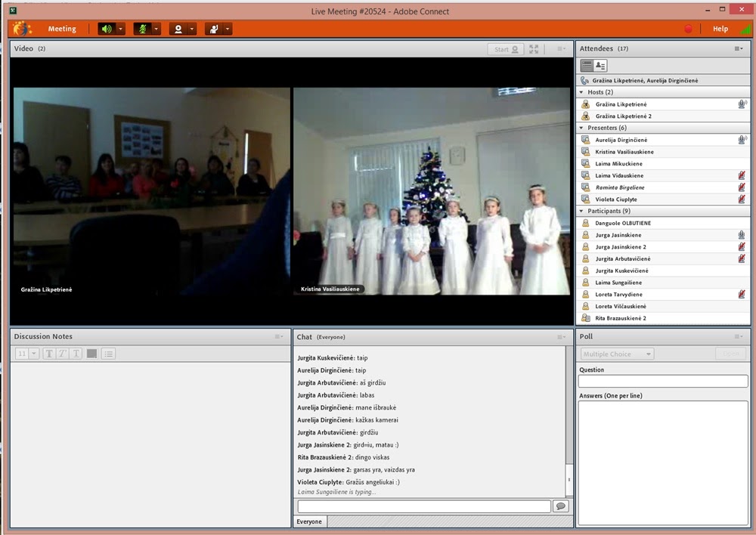
Task: Open the webcam options dropdown arrow
Action: pos(192,29)
